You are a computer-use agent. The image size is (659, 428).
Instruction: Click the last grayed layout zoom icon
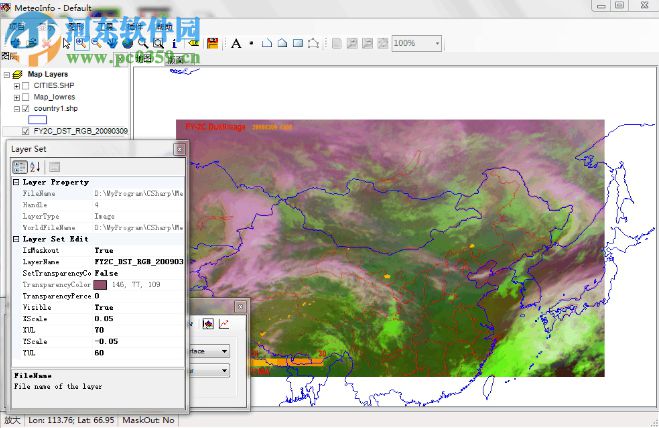383,43
